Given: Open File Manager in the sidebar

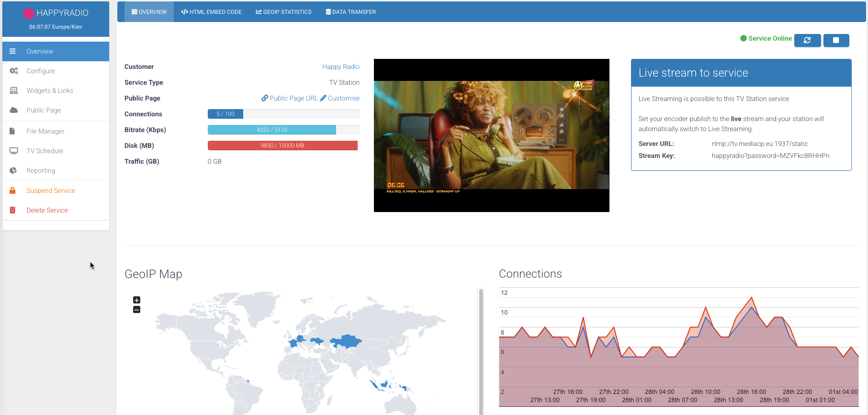Looking at the screenshot, I should [56, 131].
